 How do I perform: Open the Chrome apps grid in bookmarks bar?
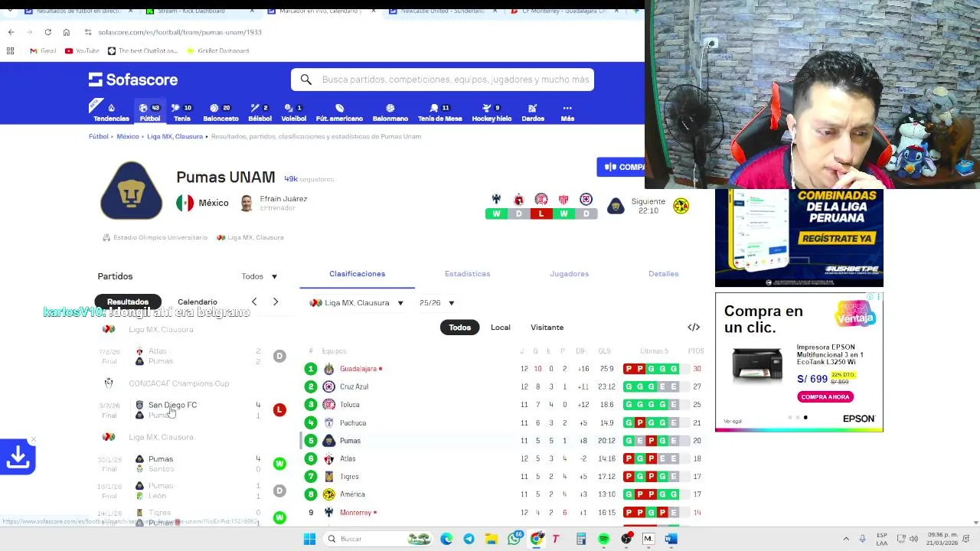pos(11,51)
